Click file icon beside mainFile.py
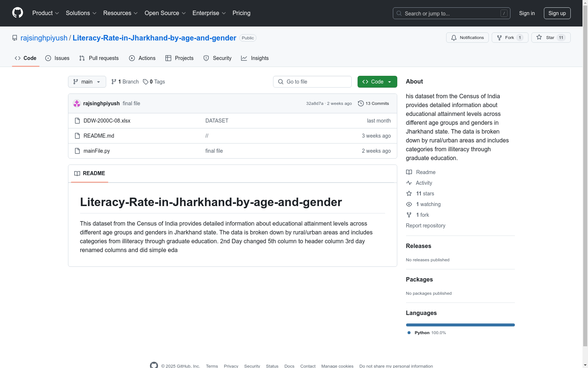The image size is (588, 368). (x=77, y=151)
